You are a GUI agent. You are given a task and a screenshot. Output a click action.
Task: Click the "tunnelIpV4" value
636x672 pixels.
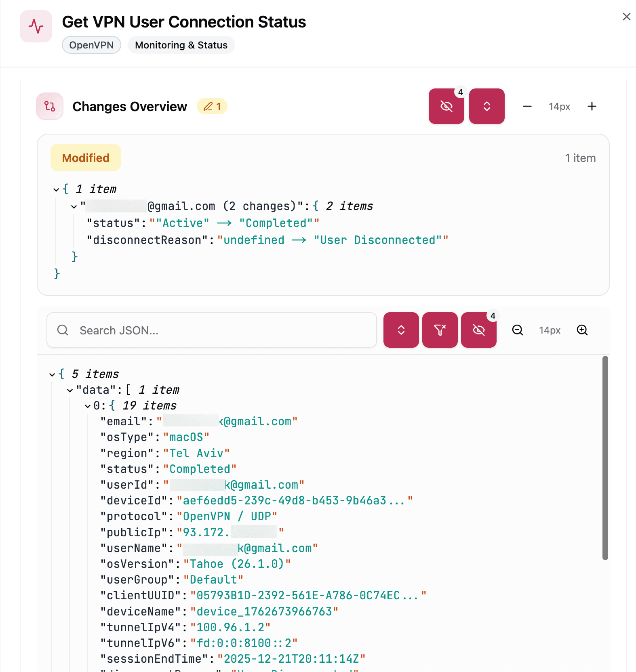pos(230,627)
